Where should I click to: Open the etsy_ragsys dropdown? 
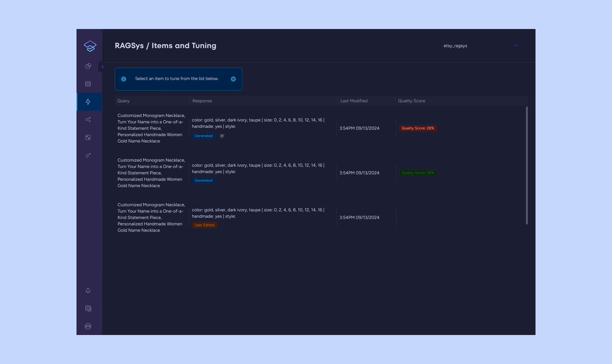click(x=481, y=46)
